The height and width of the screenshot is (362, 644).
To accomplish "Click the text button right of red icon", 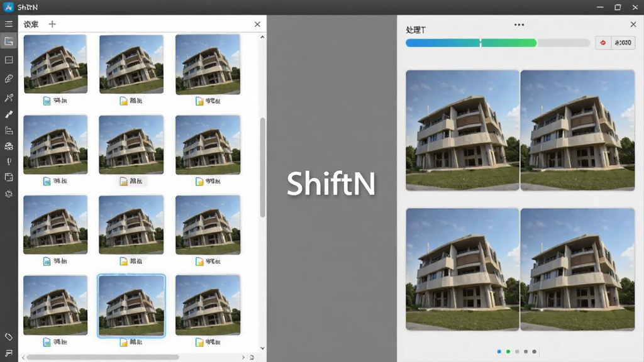I will click(623, 43).
